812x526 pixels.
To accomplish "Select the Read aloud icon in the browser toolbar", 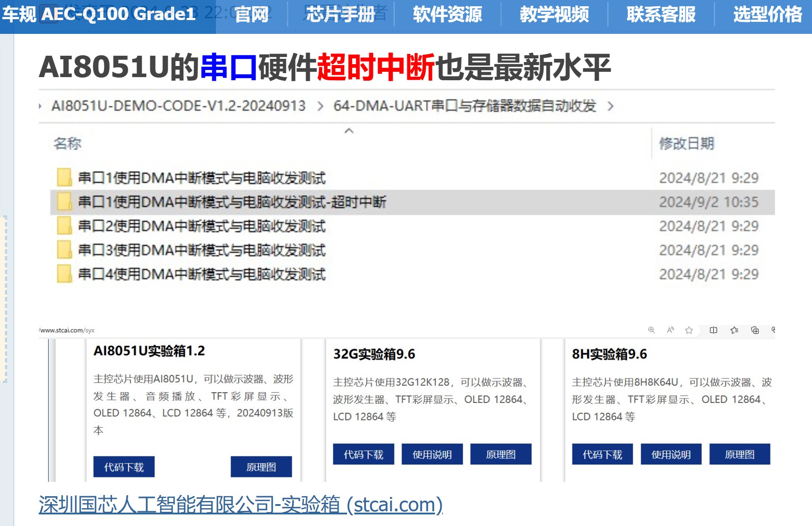I will coord(670,330).
